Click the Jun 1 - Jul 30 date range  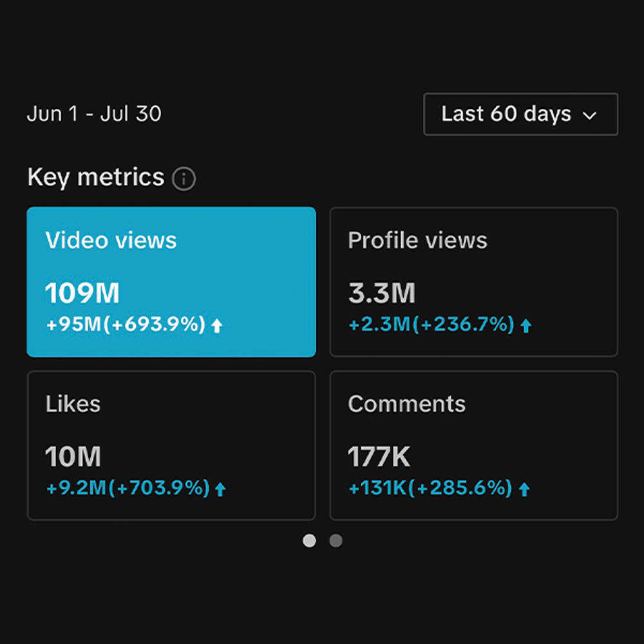click(x=94, y=115)
